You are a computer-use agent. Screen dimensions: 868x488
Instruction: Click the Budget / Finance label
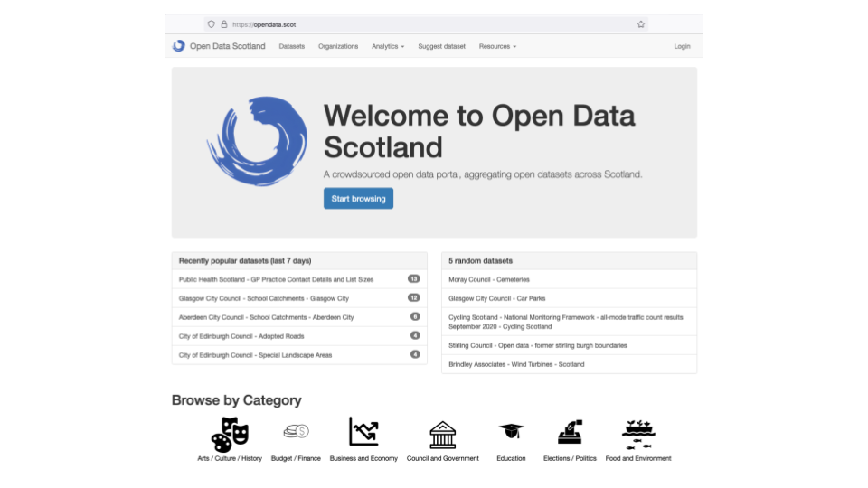tap(296, 458)
